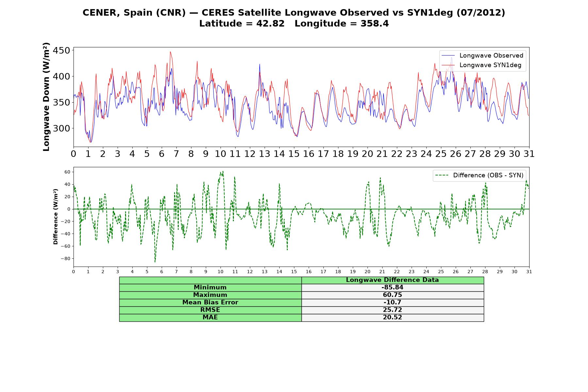
Task: Click the blue line sample in legend
Action: pos(448,56)
